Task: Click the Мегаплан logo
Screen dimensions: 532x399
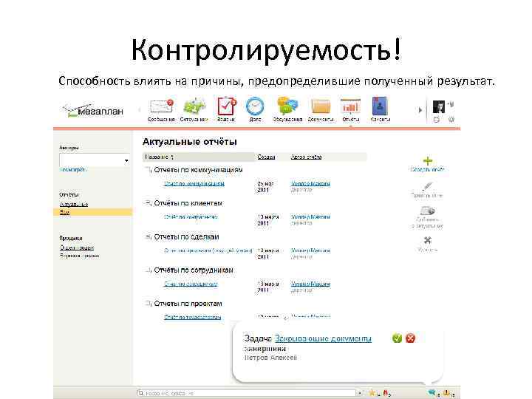Action: point(93,110)
